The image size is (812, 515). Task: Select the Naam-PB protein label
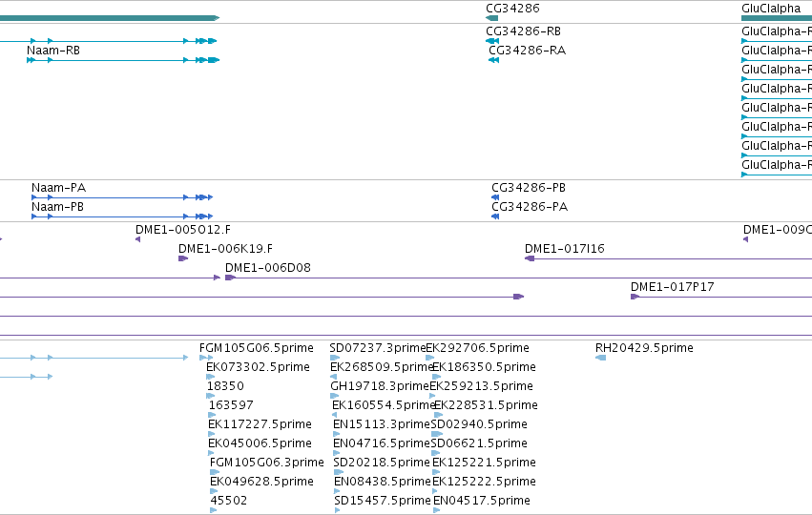coord(57,207)
